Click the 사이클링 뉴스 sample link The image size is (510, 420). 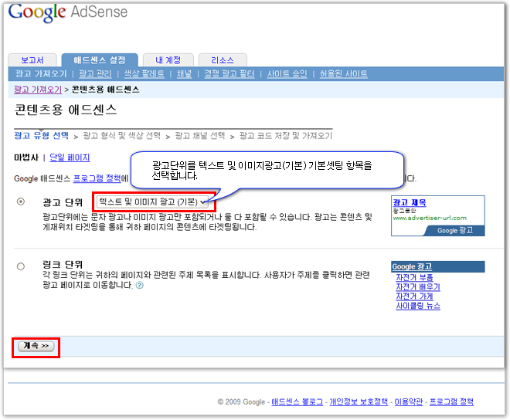(418, 306)
